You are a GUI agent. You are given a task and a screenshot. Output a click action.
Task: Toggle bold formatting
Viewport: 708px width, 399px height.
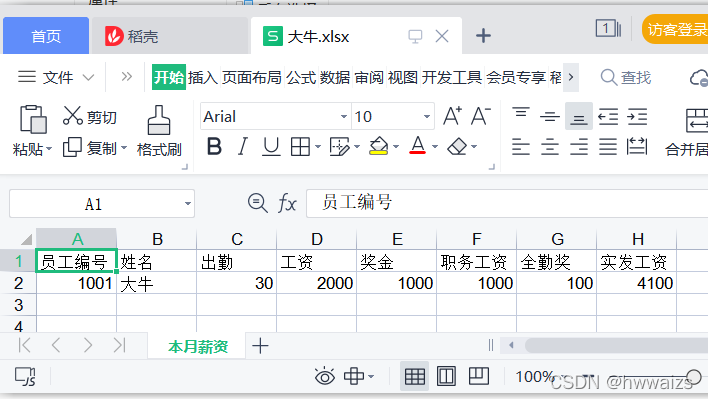(x=214, y=147)
